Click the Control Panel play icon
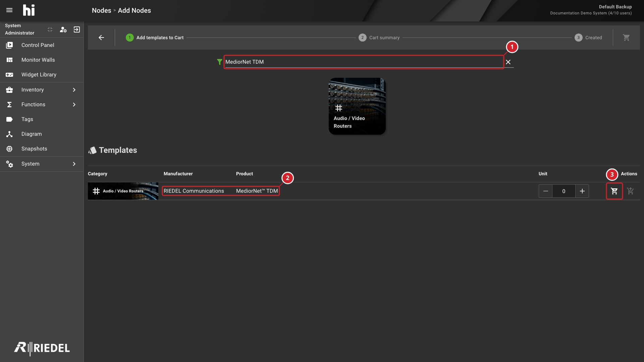The image size is (644, 362). pos(9,45)
